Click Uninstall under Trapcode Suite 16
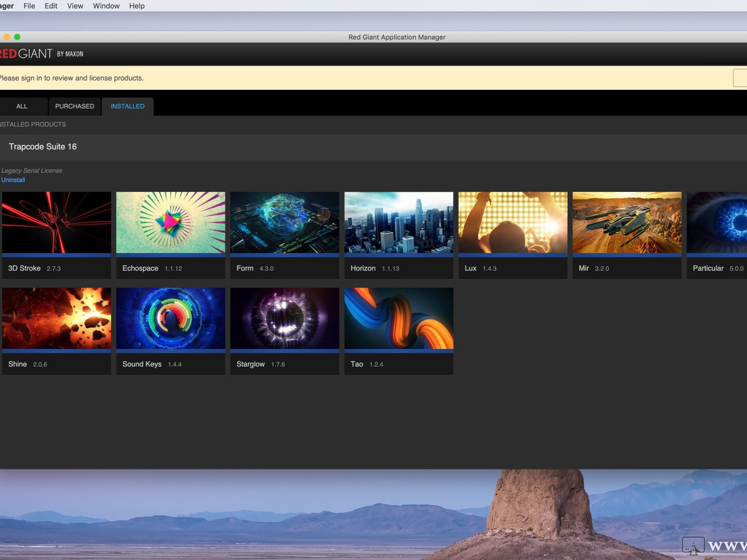Image resolution: width=747 pixels, height=560 pixels. (x=12, y=180)
